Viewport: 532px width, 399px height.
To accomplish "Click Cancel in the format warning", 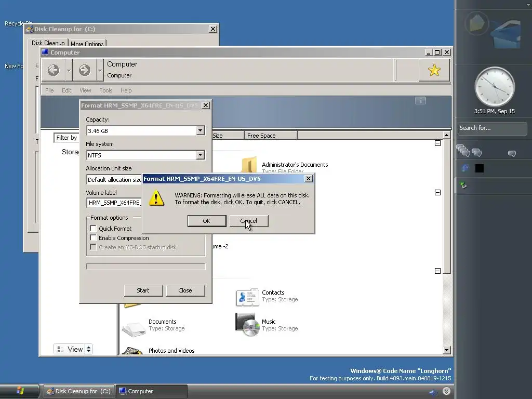I will [249, 221].
